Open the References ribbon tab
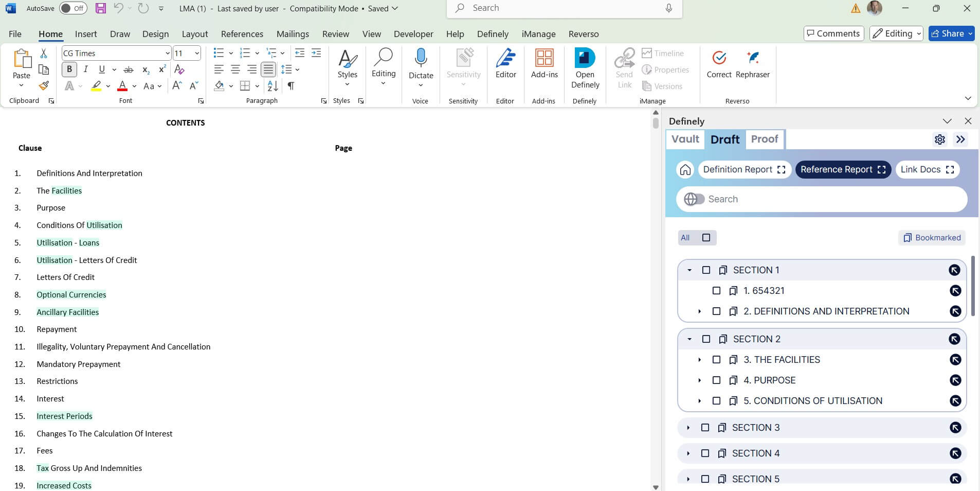This screenshot has height=491, width=980. [x=242, y=34]
